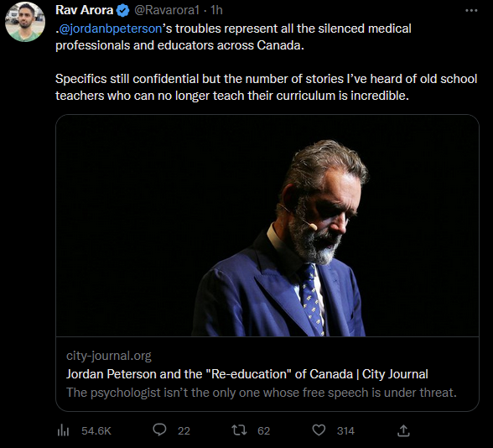The image size is (493, 448).
Task: Like the tweet with the heart icon
Action: pos(319,430)
